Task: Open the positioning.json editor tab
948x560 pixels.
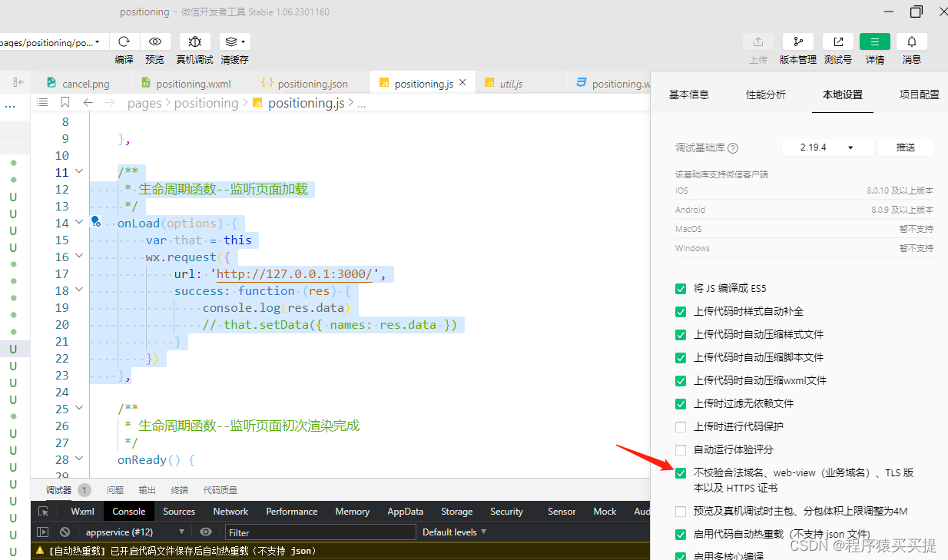Action: pyautogui.click(x=312, y=84)
